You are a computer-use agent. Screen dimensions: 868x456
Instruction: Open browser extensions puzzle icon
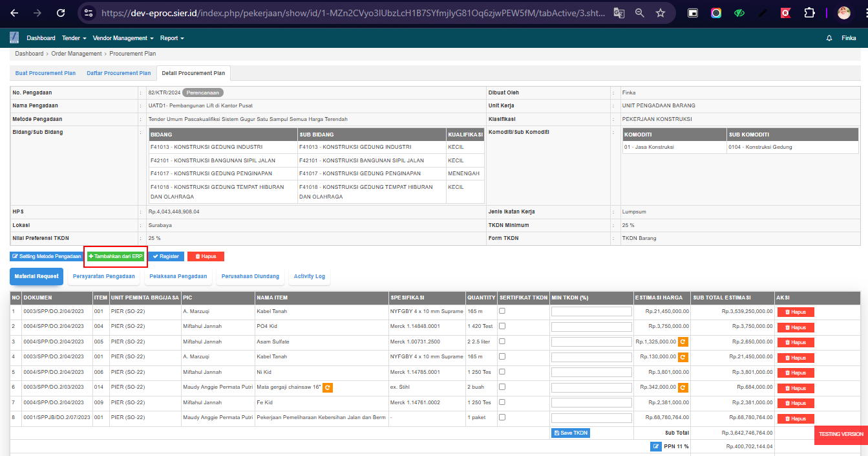click(809, 13)
